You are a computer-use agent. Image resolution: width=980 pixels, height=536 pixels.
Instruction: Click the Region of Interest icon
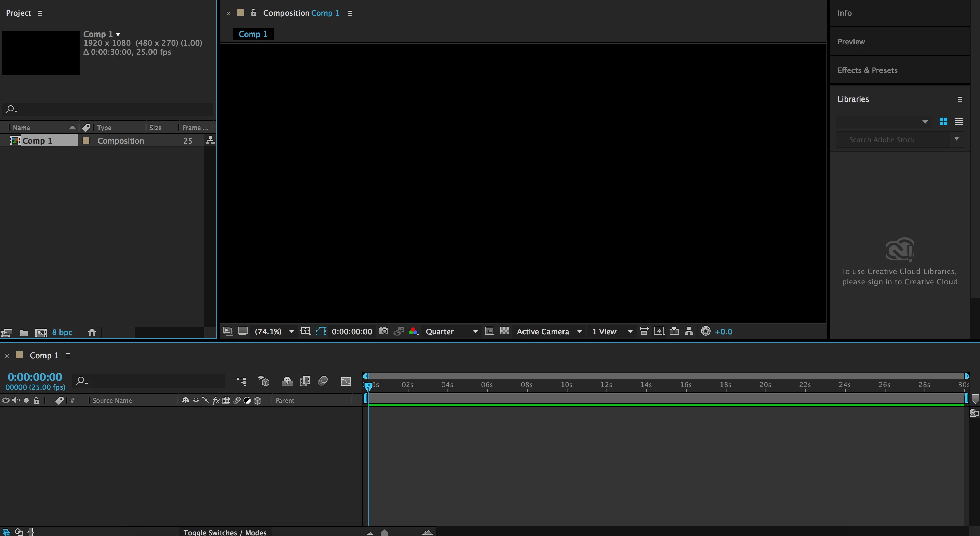[489, 331]
